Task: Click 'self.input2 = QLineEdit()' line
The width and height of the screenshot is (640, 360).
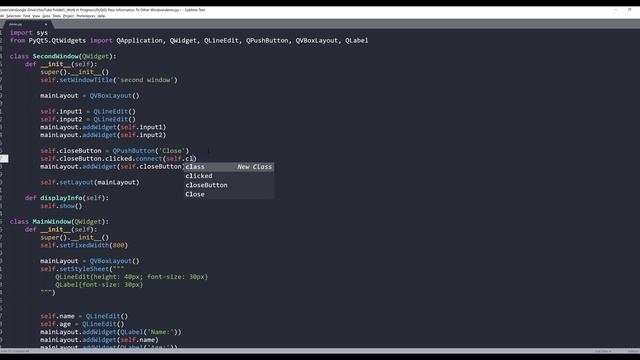Action: [x=88, y=119]
